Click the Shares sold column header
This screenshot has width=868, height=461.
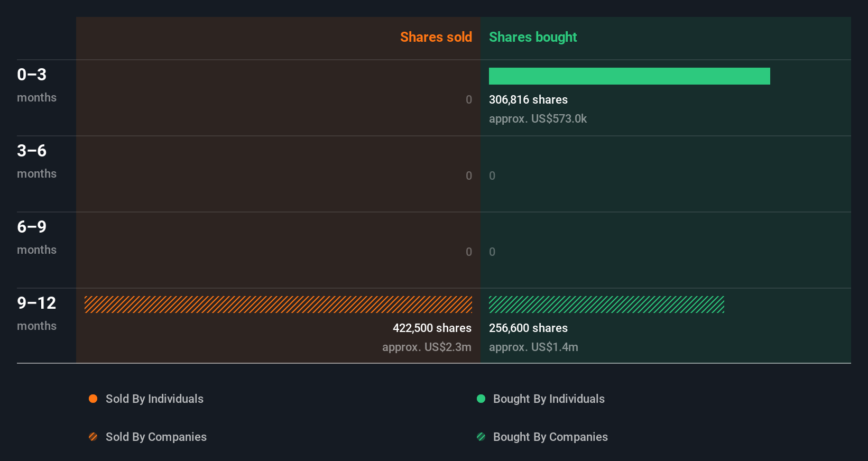coord(436,37)
